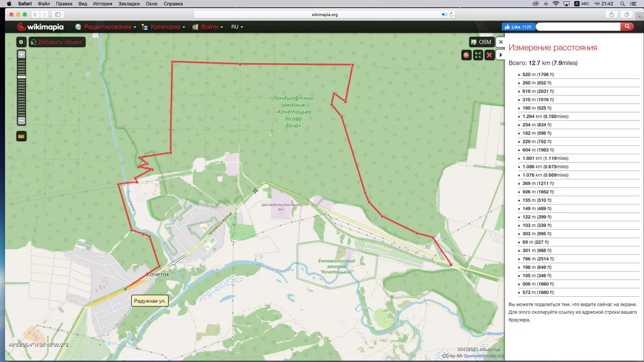This screenshot has height=362, width=644.
Task: Mute tab audio speaker icon
Action: coord(444,15)
